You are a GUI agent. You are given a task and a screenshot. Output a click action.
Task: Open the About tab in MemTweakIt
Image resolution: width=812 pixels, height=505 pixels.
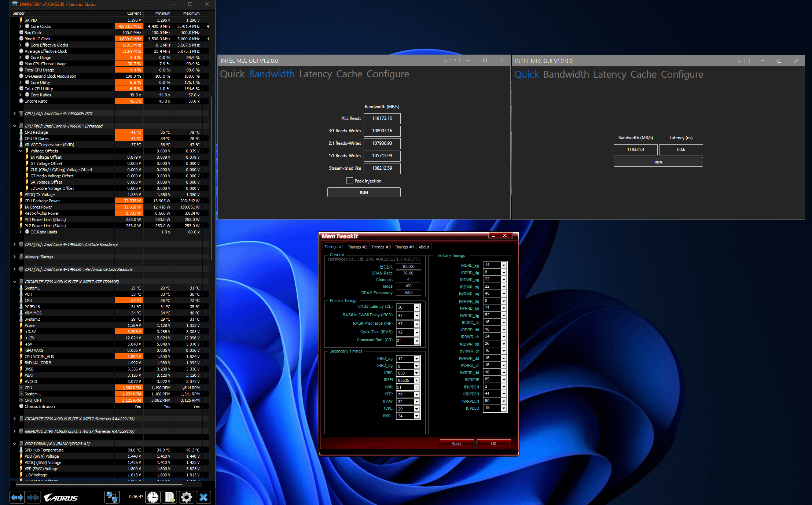tap(424, 247)
